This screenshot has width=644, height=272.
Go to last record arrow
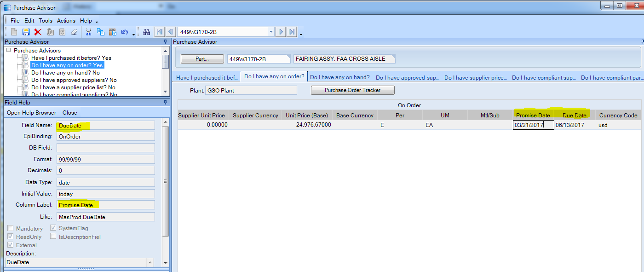[292, 32]
